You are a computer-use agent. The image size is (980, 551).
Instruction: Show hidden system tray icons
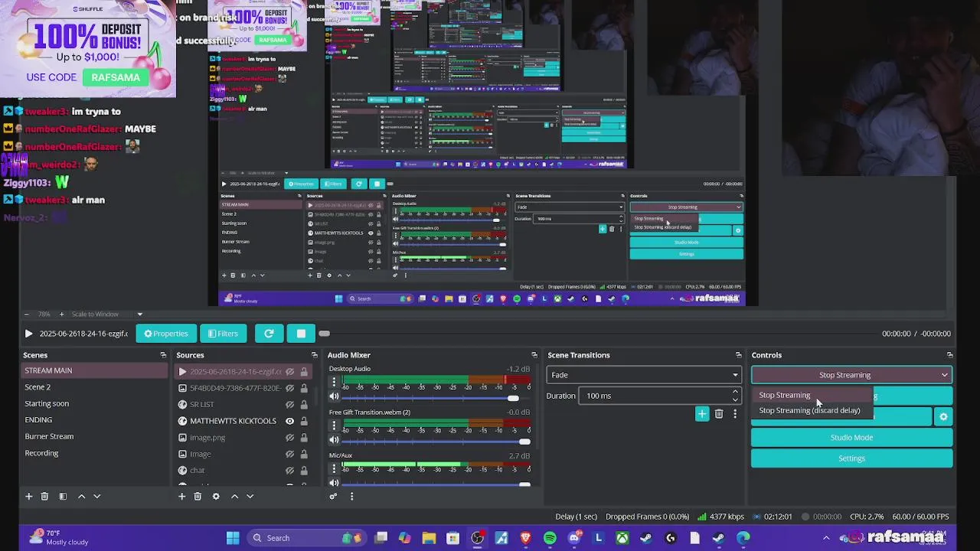(x=826, y=538)
